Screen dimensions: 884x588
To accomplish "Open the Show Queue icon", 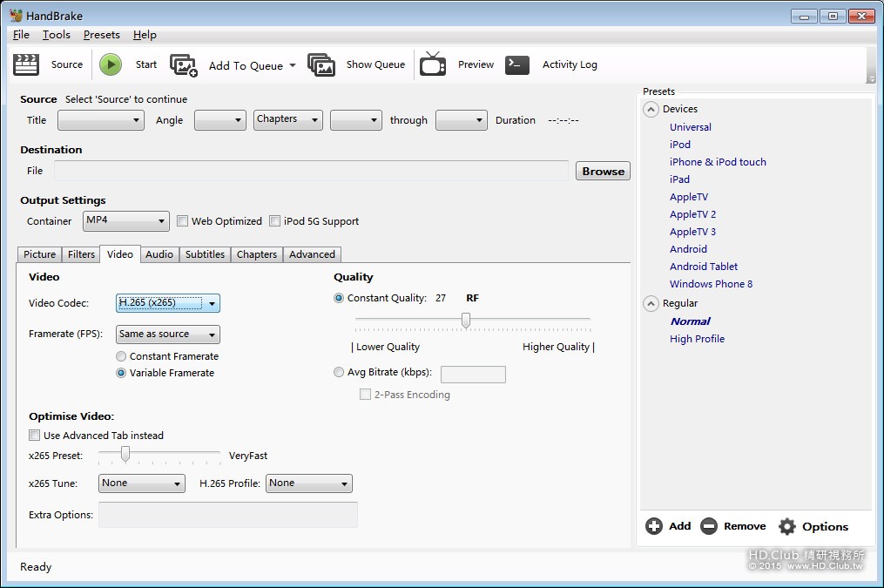I will click(x=321, y=65).
